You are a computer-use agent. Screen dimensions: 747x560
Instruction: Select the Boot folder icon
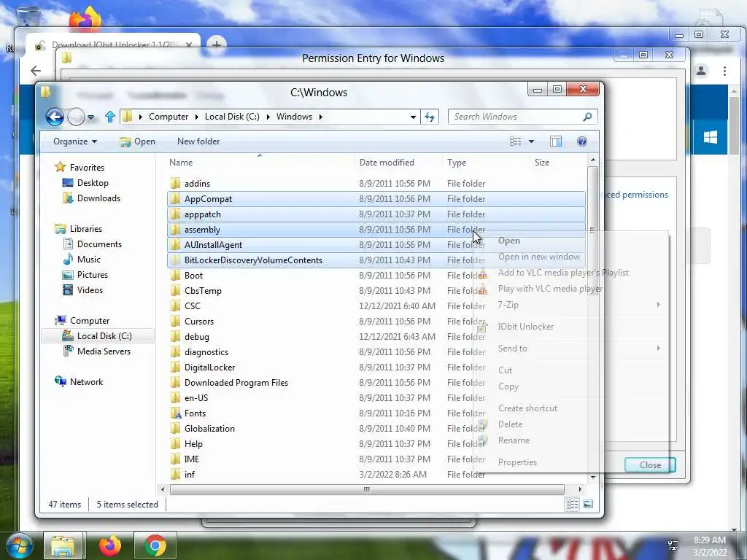175,275
